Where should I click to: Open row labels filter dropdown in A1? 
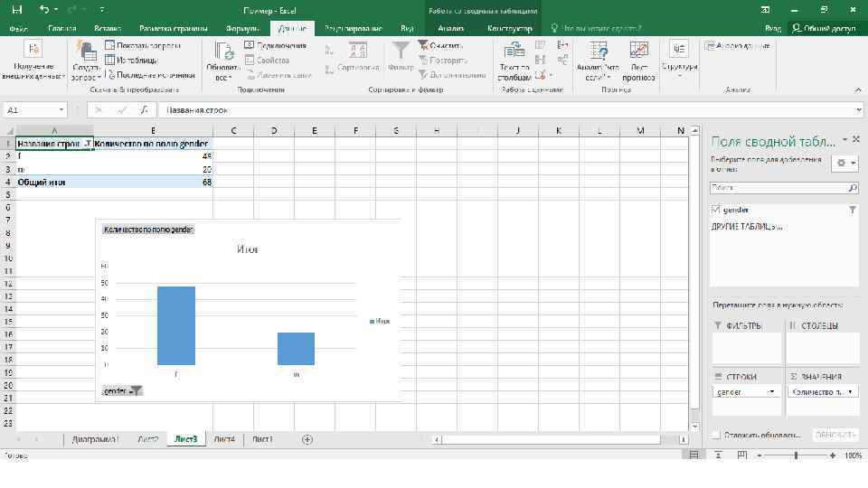pos(88,144)
